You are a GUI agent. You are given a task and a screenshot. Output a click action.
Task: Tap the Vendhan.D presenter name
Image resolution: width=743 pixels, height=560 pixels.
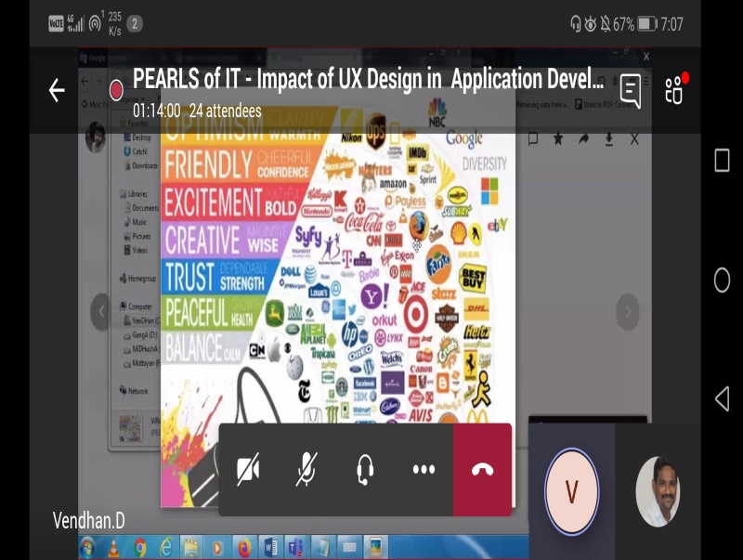pos(88,521)
